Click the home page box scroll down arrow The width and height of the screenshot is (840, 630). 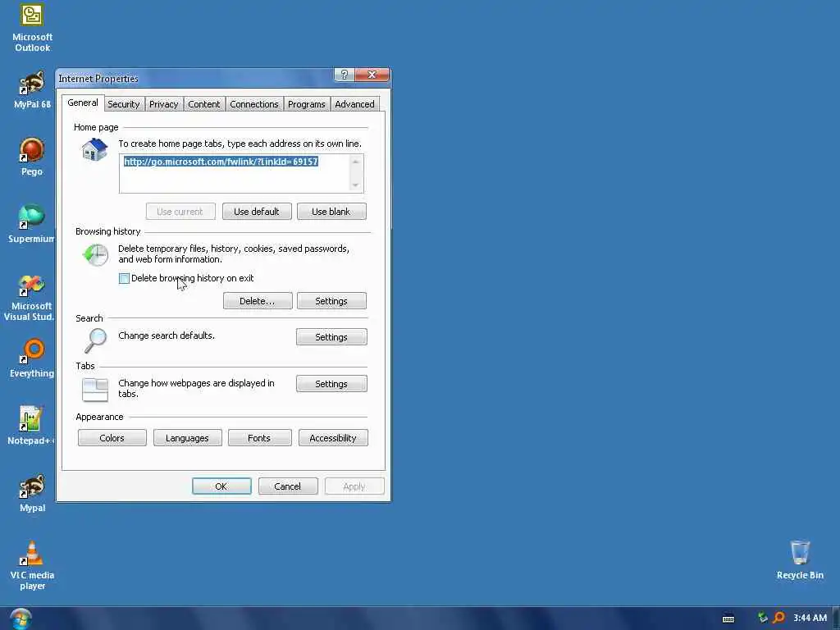(x=356, y=185)
